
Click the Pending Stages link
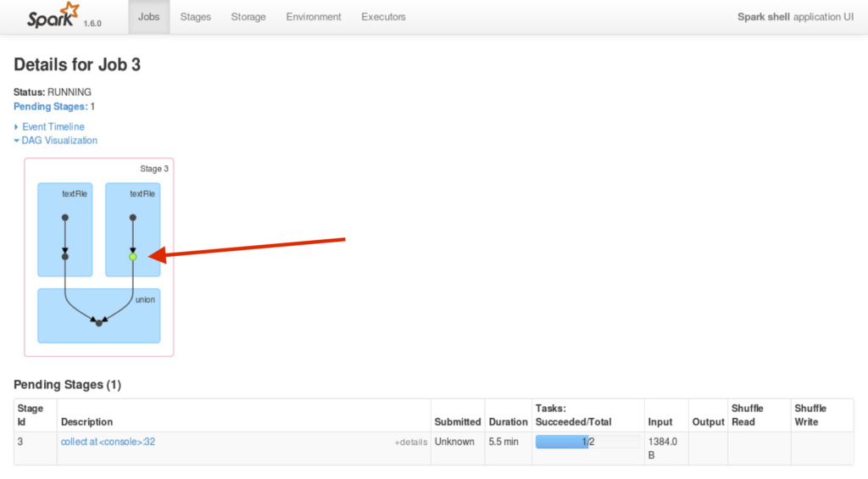click(50, 106)
